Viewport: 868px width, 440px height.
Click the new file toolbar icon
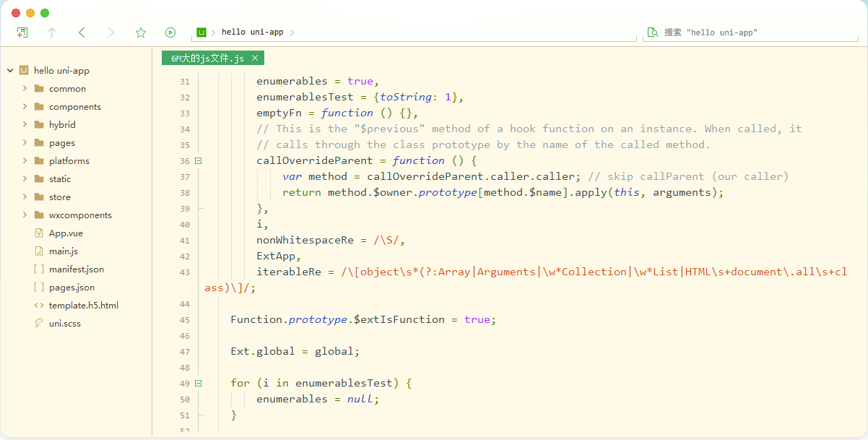coord(22,33)
